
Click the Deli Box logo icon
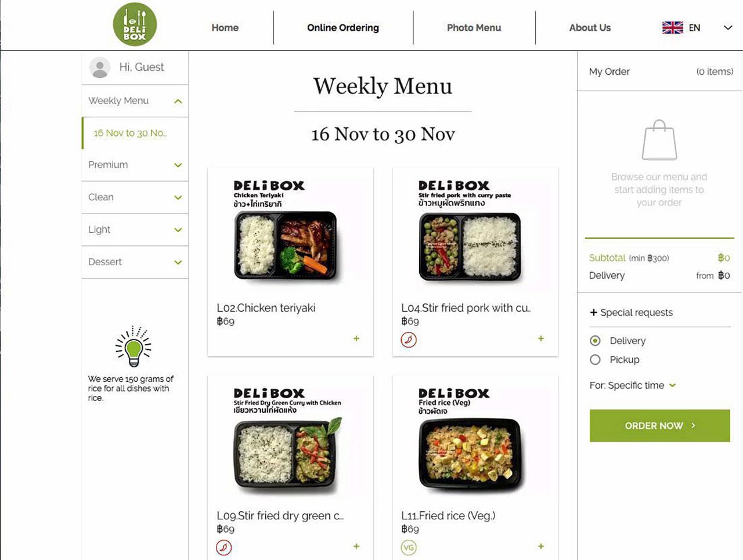pos(135,25)
